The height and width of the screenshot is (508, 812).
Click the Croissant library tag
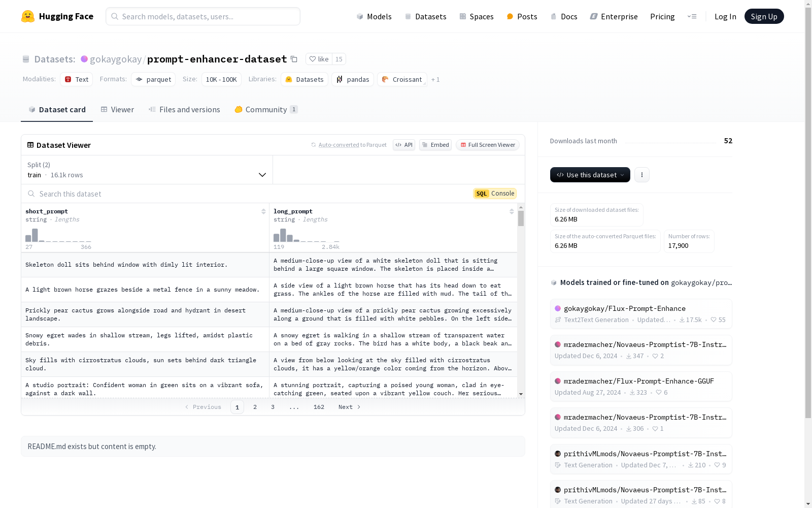point(402,79)
